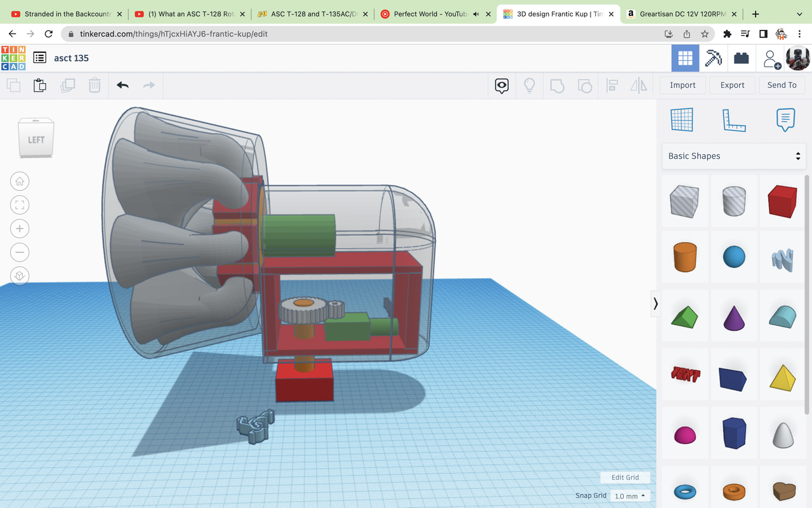Image resolution: width=812 pixels, height=508 pixels.
Task: Select the green Roof shape
Action: click(x=684, y=316)
